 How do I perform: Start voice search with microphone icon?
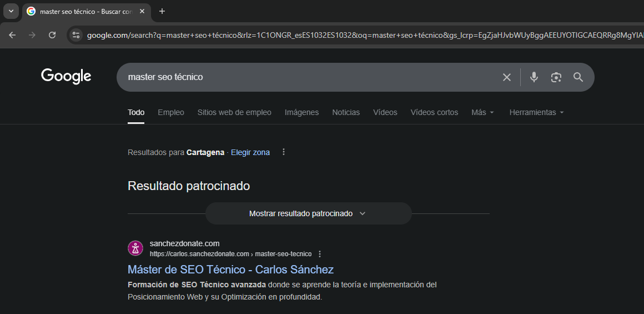click(x=534, y=77)
